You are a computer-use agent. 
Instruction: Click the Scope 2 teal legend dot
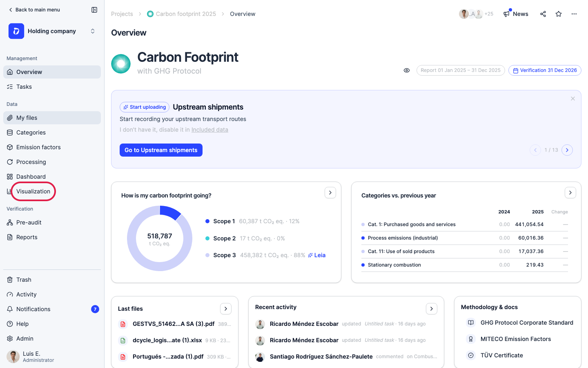click(207, 238)
